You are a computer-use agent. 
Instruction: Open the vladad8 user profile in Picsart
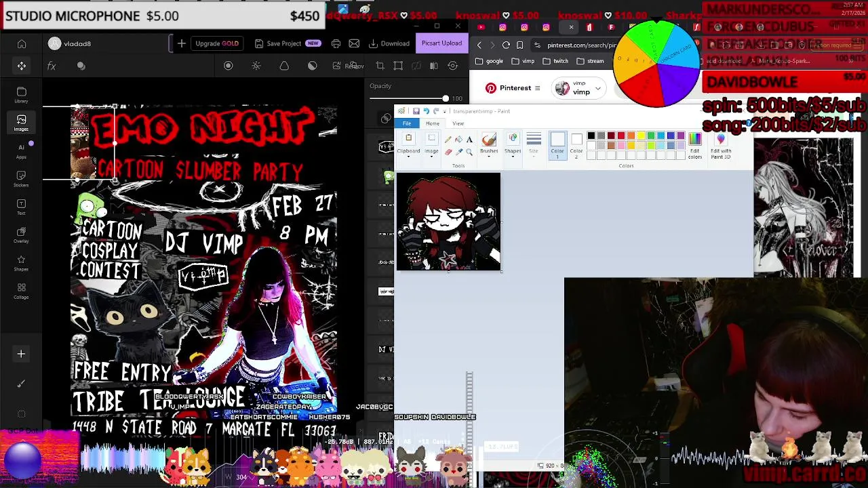70,43
